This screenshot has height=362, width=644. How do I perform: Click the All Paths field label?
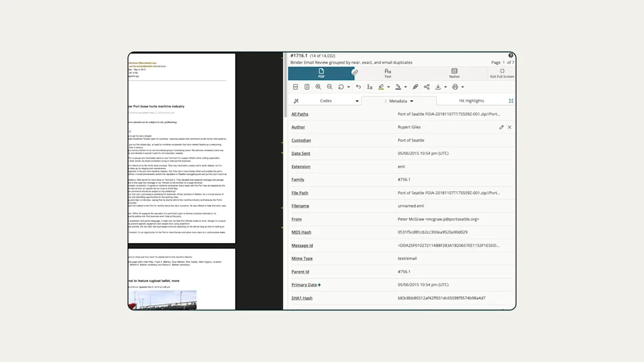click(300, 114)
